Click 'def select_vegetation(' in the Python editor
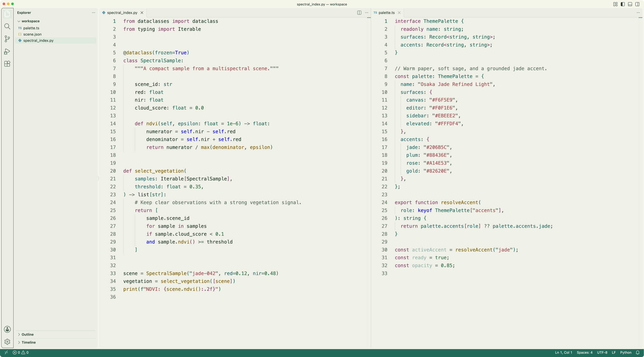The width and height of the screenshot is (644, 357). click(155, 171)
